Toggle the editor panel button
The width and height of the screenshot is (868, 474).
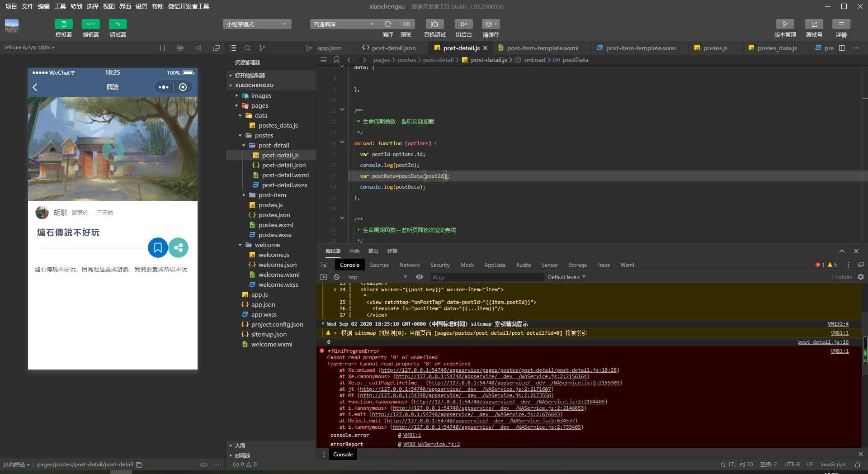91,24
